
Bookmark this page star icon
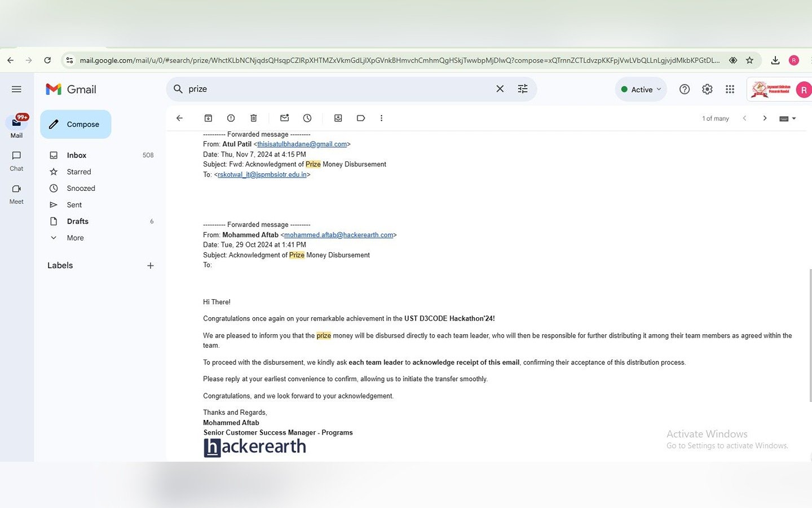coord(749,60)
